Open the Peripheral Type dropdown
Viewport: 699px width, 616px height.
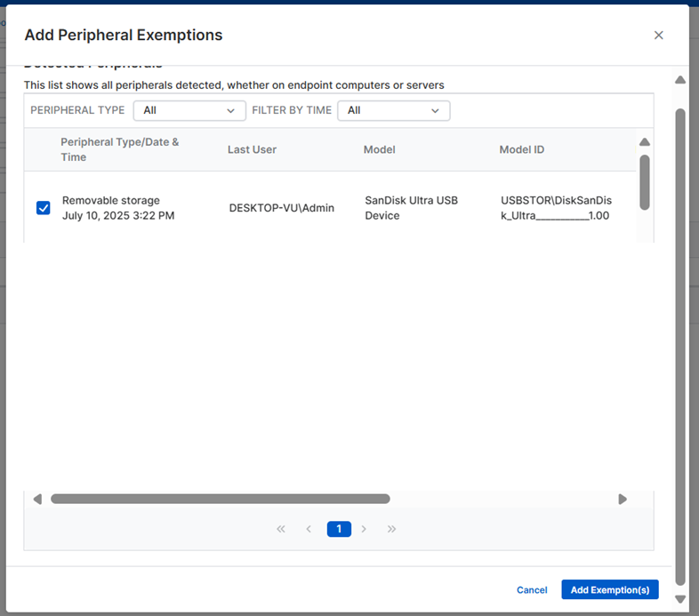(x=189, y=110)
